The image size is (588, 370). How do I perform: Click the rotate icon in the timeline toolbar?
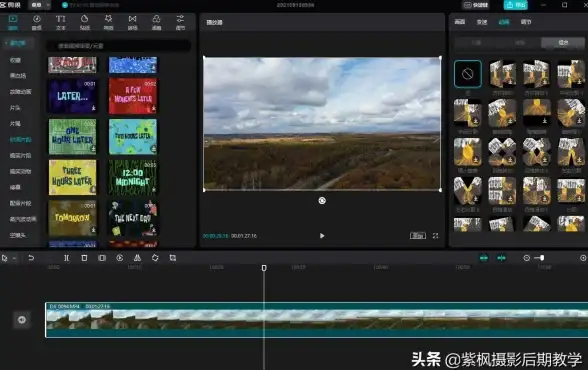155,258
